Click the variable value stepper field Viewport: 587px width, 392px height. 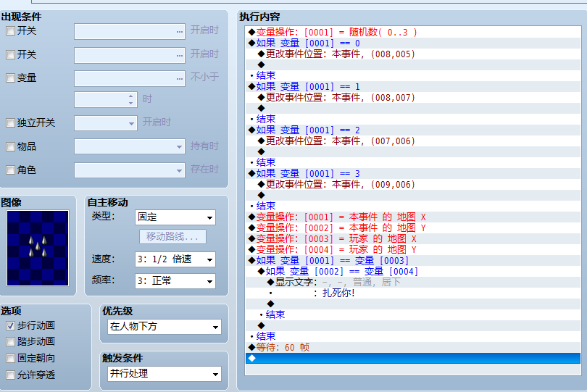point(106,99)
